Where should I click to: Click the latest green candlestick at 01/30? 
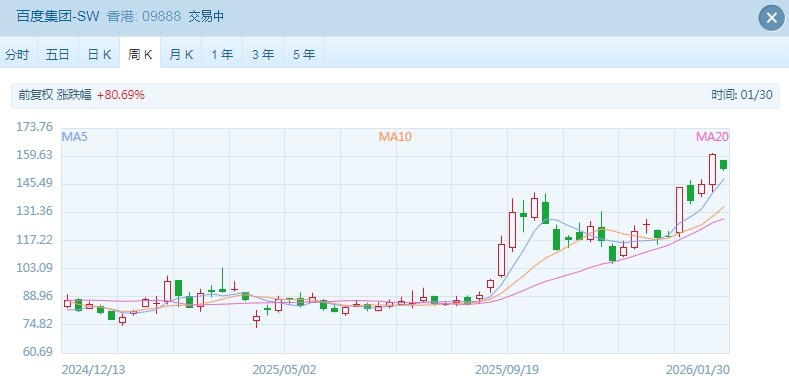click(x=724, y=165)
